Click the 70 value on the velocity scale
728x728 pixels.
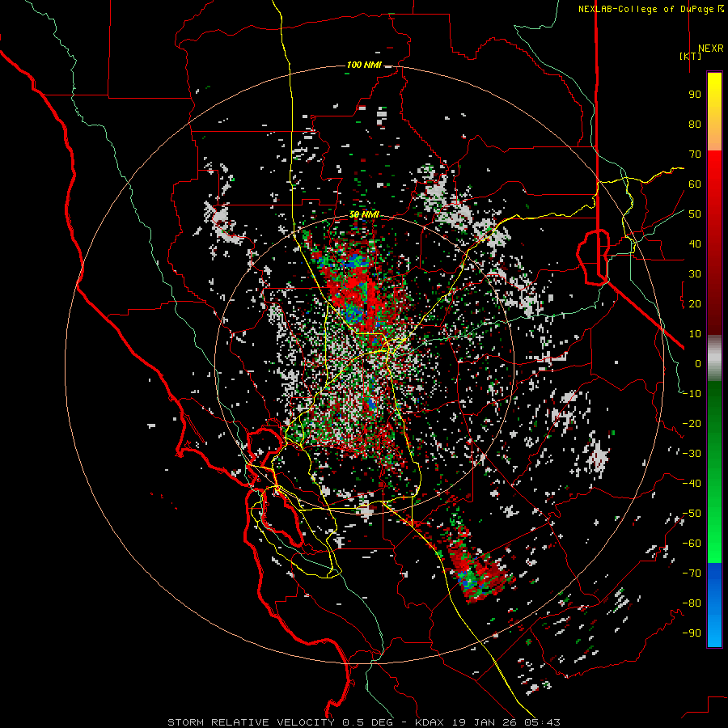695,154
